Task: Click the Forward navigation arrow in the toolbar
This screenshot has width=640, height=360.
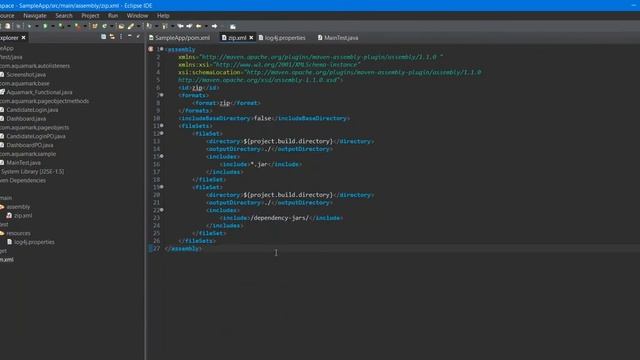Action: (x=215, y=26)
